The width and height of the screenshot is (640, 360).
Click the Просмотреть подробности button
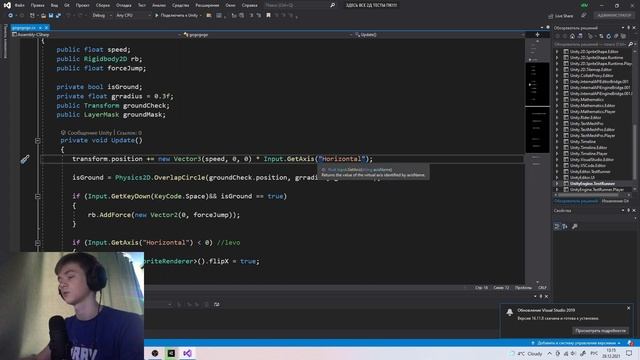[x=600, y=331]
